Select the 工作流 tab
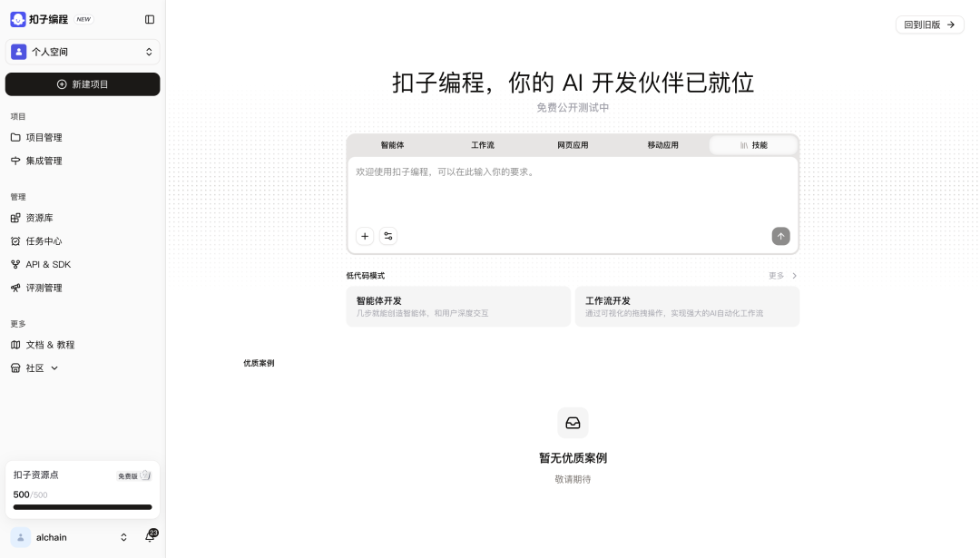980x558 pixels. click(483, 145)
